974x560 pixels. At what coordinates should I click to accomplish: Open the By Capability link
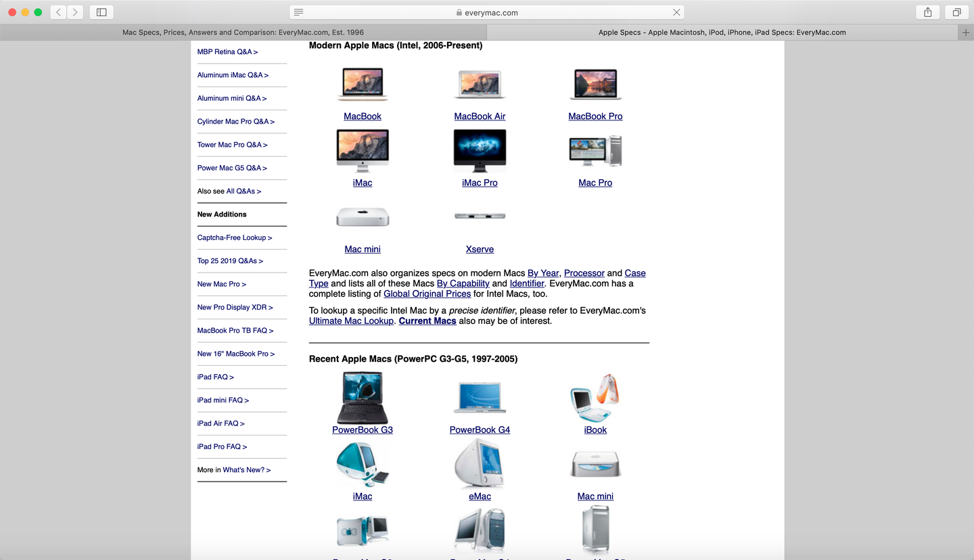click(x=463, y=283)
